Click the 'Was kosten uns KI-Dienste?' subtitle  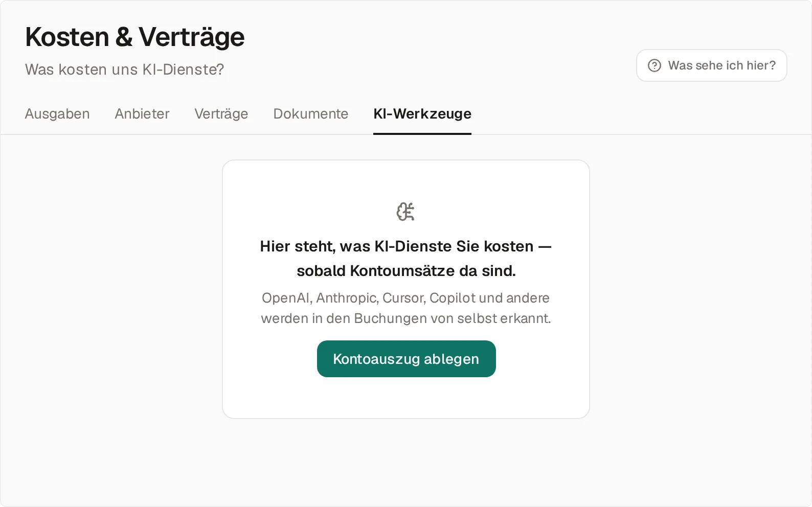click(125, 70)
